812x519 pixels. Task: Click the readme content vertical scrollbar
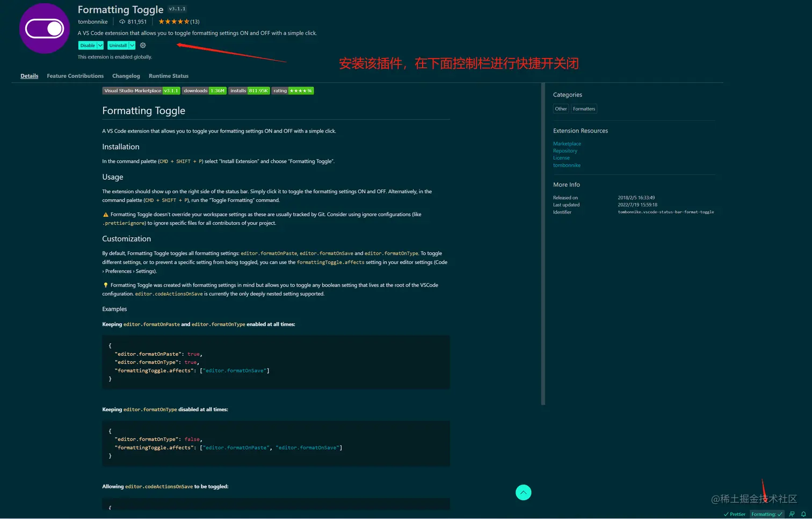tap(543, 244)
